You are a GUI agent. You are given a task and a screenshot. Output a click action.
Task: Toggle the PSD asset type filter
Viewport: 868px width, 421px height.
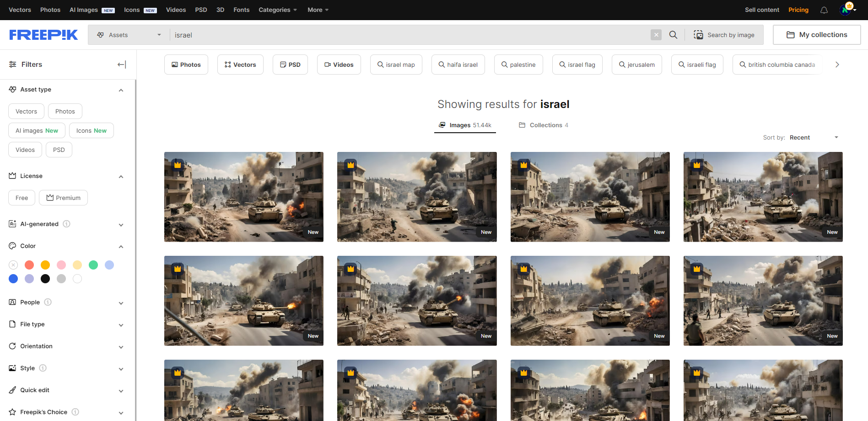[59, 150]
